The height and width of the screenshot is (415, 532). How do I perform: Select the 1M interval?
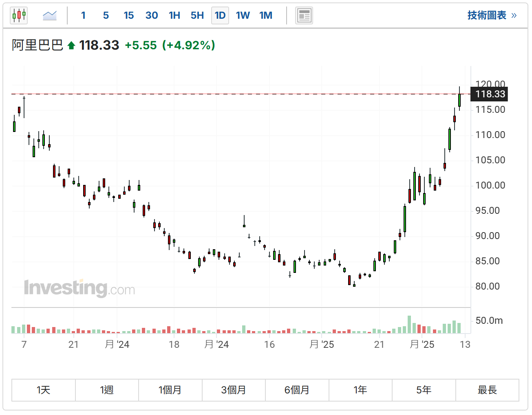click(x=266, y=15)
